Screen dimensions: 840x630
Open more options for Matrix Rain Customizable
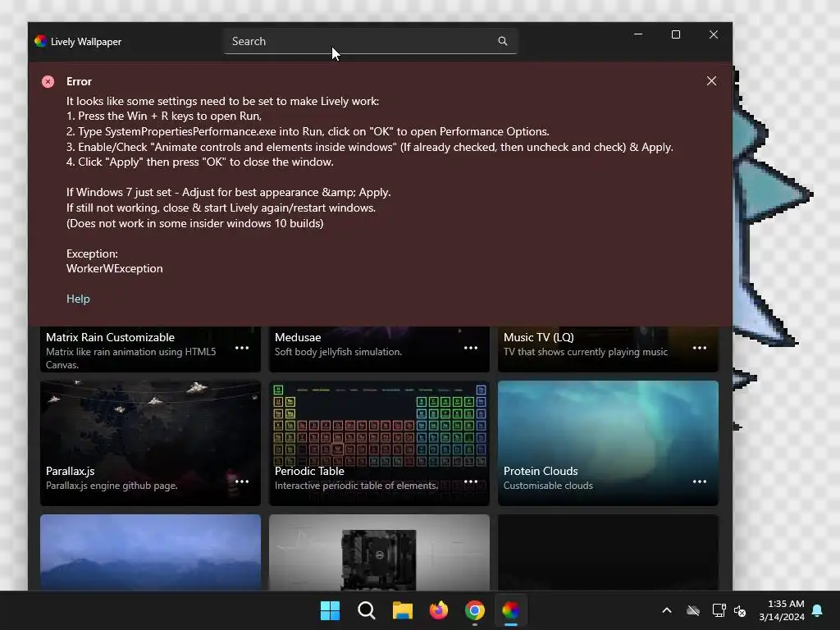coord(242,348)
